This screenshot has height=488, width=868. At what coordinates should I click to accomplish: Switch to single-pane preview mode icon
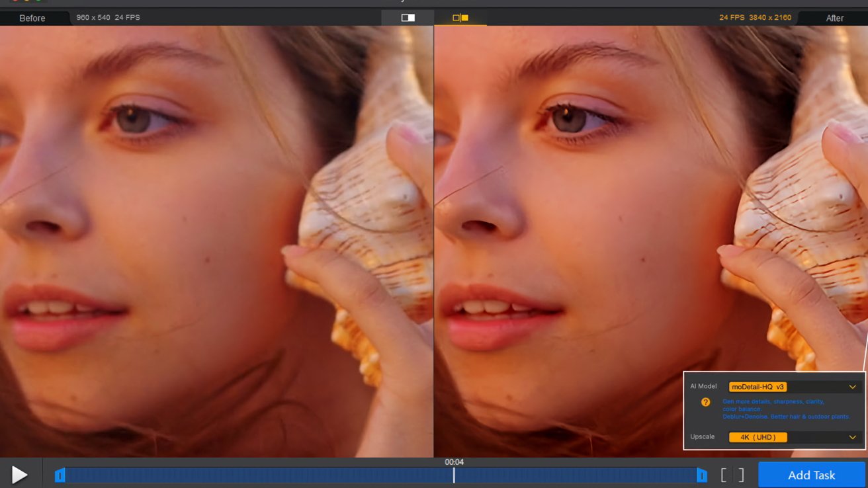(408, 18)
